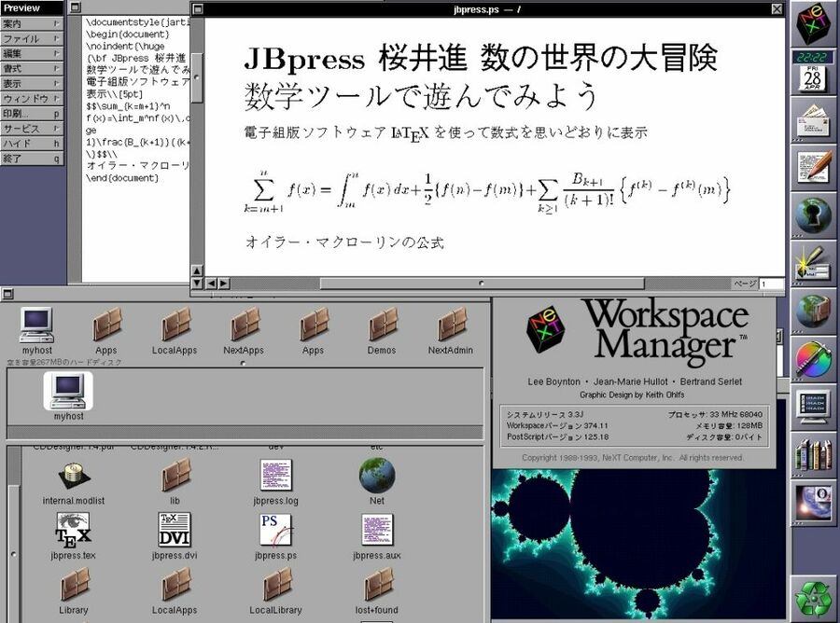Open the jbpress.tex file icon
Screen dimensions: 840x623
74,530
